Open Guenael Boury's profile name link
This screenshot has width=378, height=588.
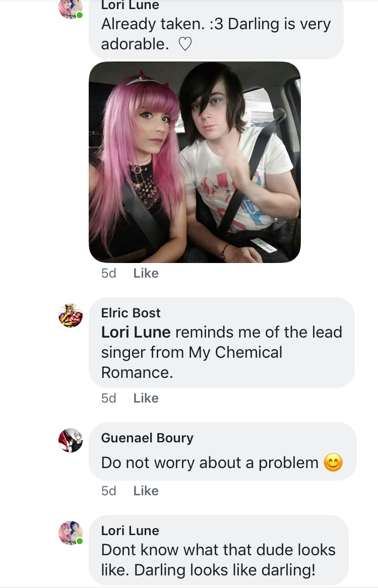point(147,438)
